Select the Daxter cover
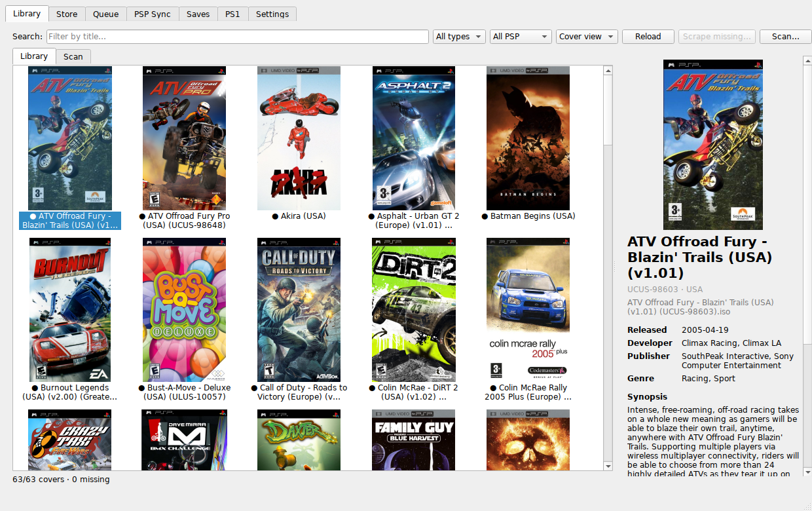 (299, 440)
